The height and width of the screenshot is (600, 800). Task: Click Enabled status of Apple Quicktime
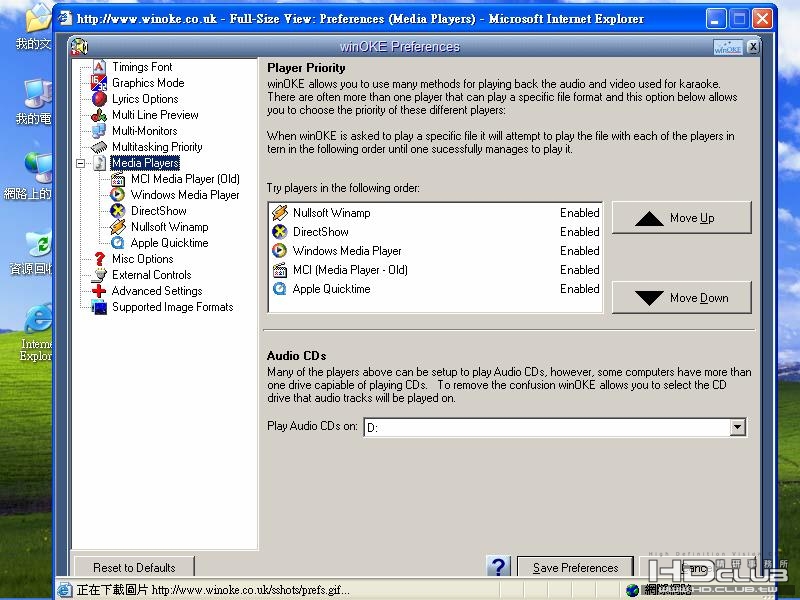580,289
